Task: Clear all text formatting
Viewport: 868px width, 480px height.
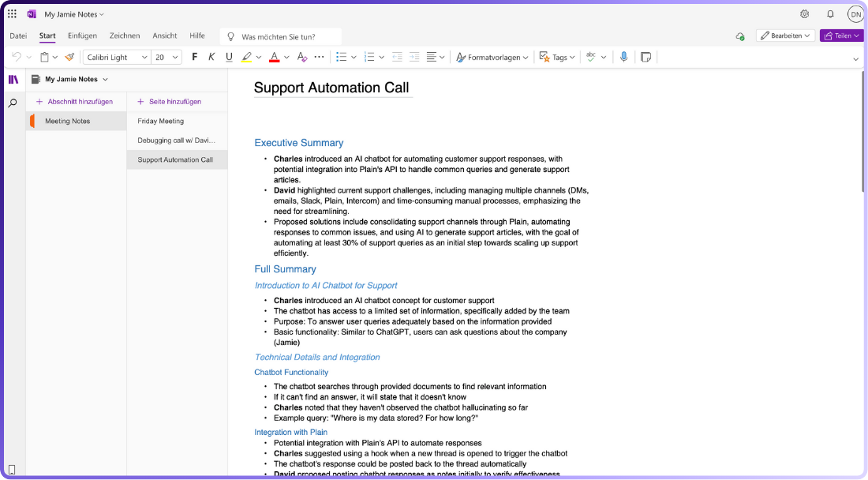Action: 301,57
